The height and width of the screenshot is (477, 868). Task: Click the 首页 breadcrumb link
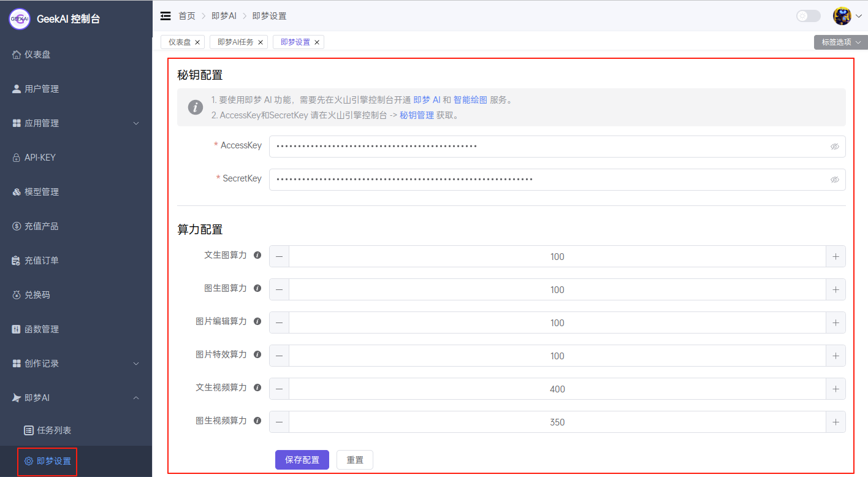point(187,16)
